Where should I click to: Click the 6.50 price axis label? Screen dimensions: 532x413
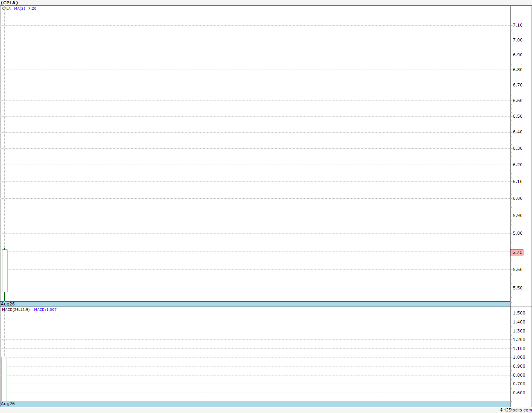tap(518, 116)
